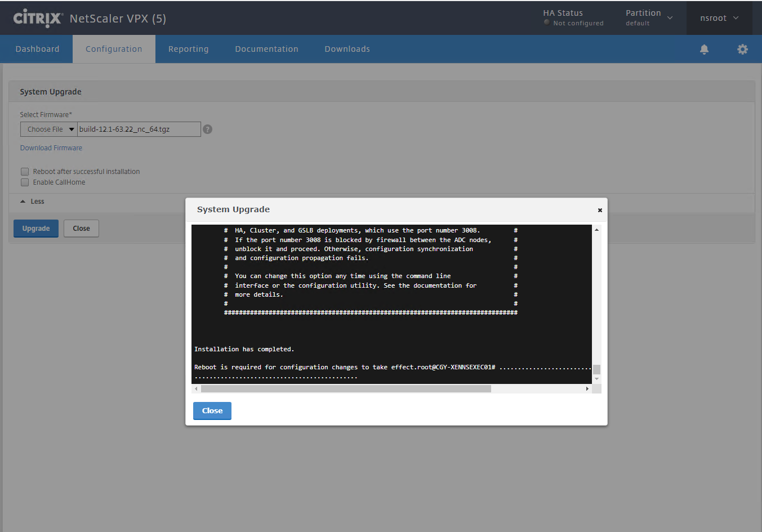The image size is (762, 532).
Task: Open the Downloads tab
Action: point(347,49)
